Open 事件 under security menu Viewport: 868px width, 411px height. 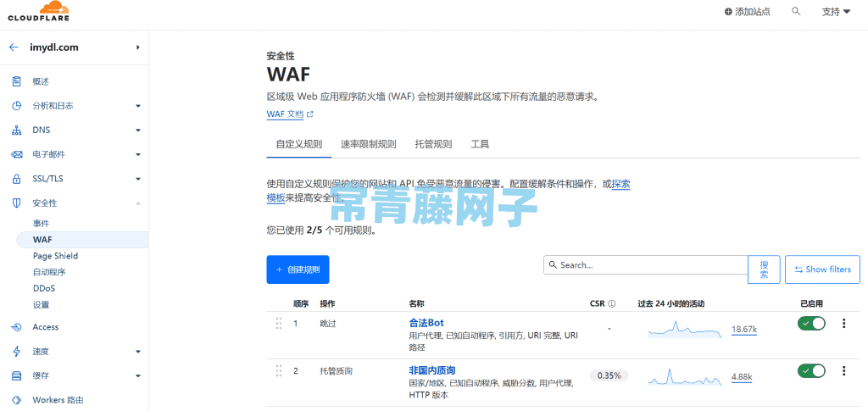(41, 224)
